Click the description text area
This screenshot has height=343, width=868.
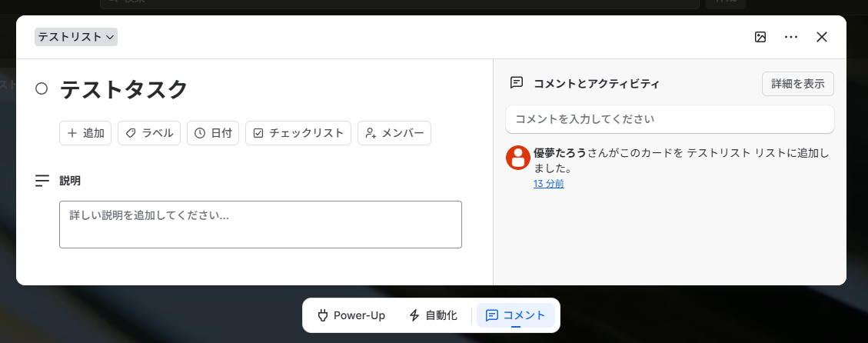click(261, 225)
